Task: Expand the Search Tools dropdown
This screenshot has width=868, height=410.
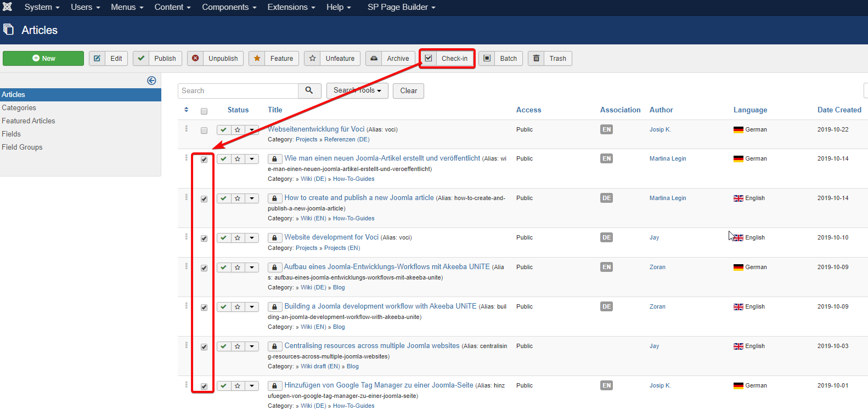Action: coord(357,90)
